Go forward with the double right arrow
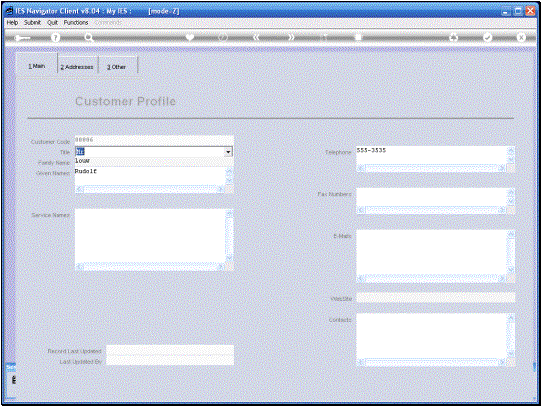This screenshot has width=541, height=406. point(291,37)
